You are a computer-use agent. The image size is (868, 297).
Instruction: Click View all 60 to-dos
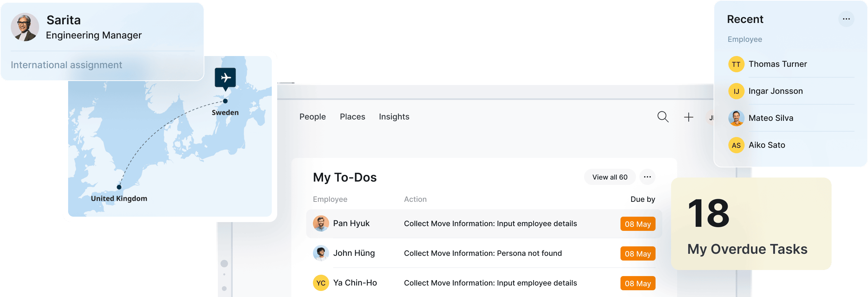(609, 177)
